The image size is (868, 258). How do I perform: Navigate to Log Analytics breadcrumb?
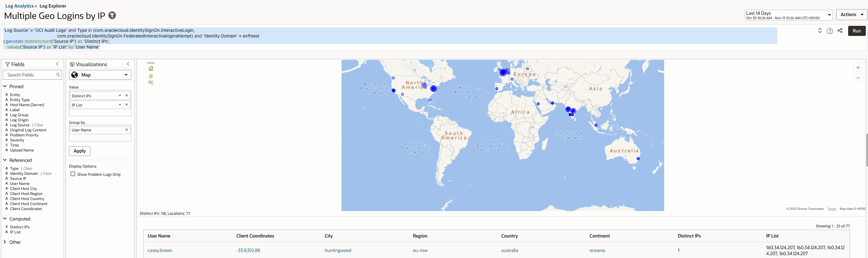19,6
